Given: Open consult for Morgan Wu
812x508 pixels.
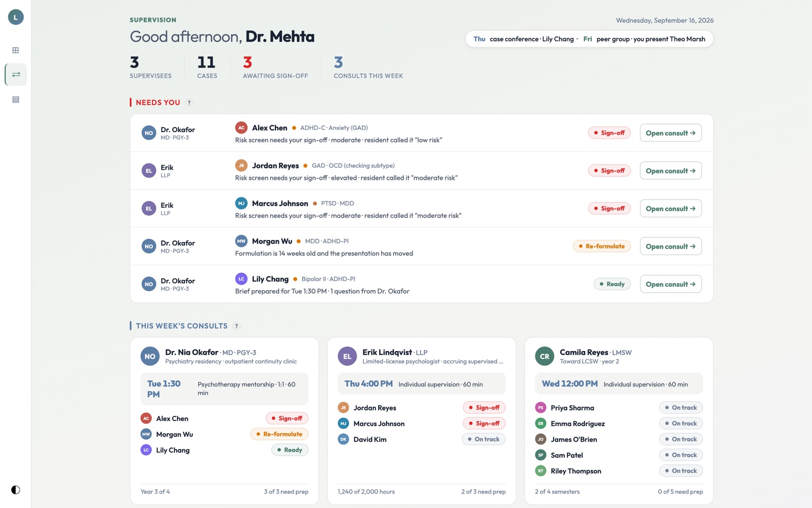Looking at the screenshot, I should (670, 246).
